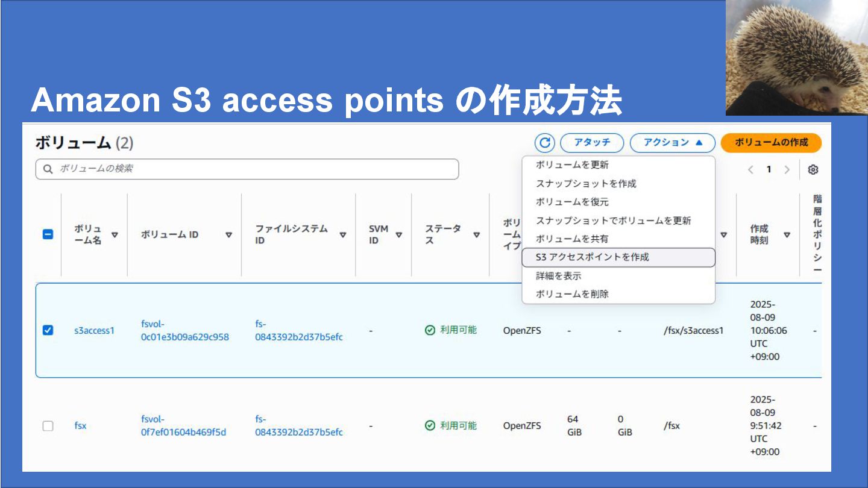The height and width of the screenshot is (488, 868).
Task: Open the s3access1 volume link
Action: pyautogui.click(x=94, y=330)
